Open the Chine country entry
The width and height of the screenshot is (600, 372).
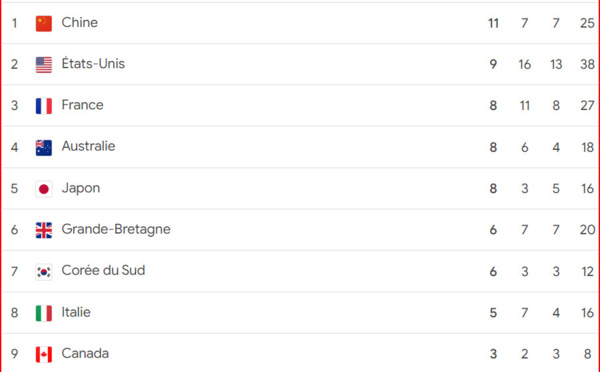(x=80, y=22)
